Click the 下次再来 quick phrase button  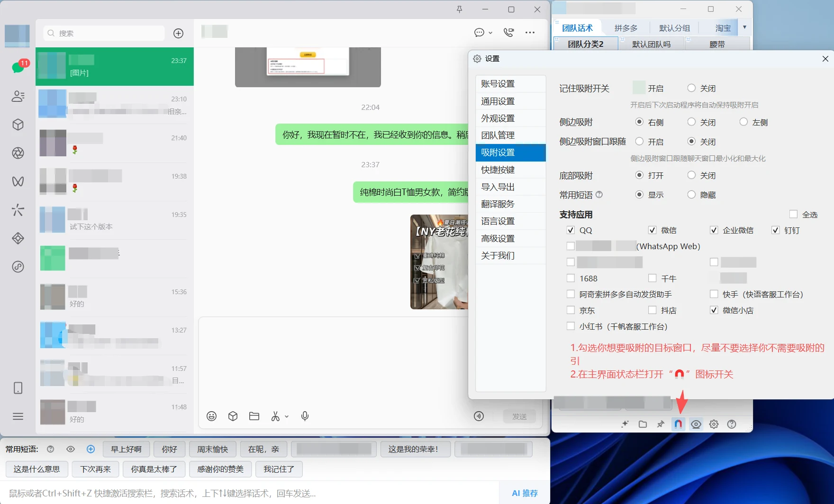[95, 469]
